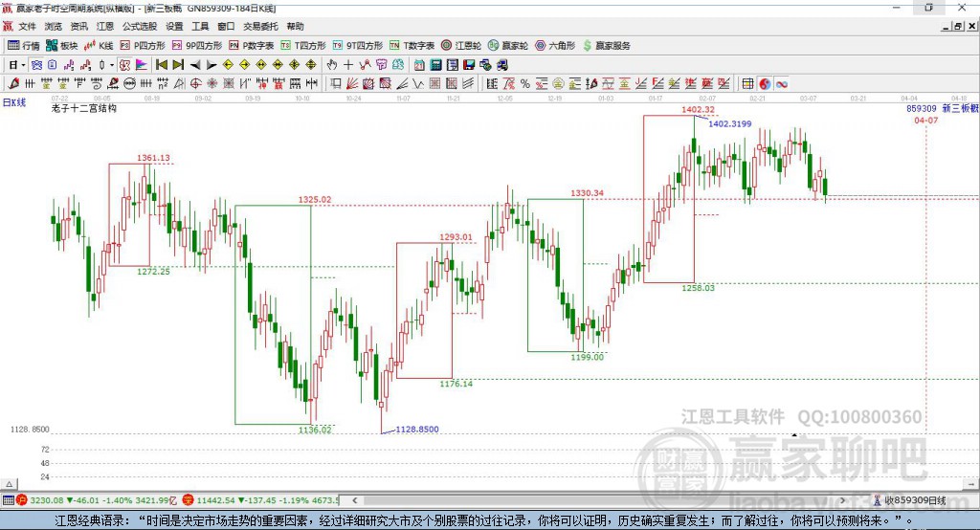Jump to first bar with skip-back icon

point(161,65)
